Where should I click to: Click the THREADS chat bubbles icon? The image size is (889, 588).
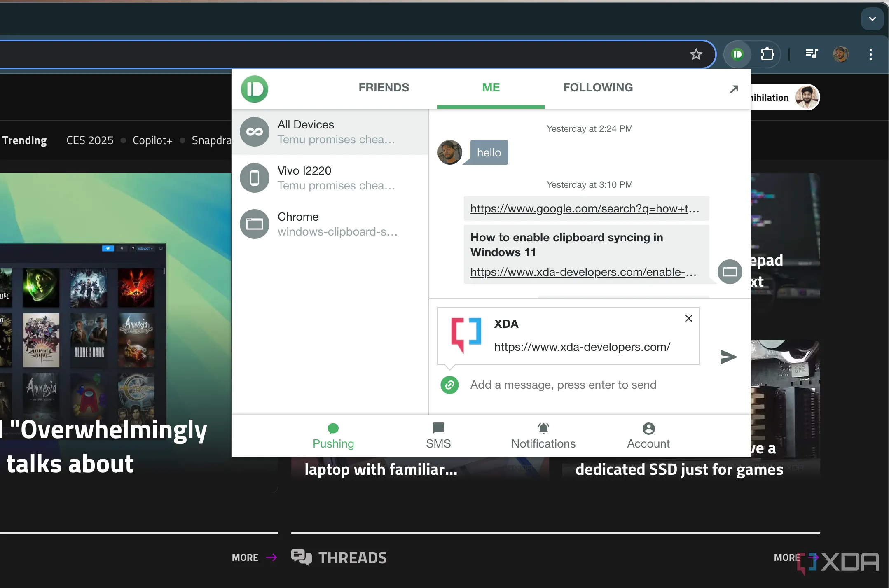tap(302, 557)
